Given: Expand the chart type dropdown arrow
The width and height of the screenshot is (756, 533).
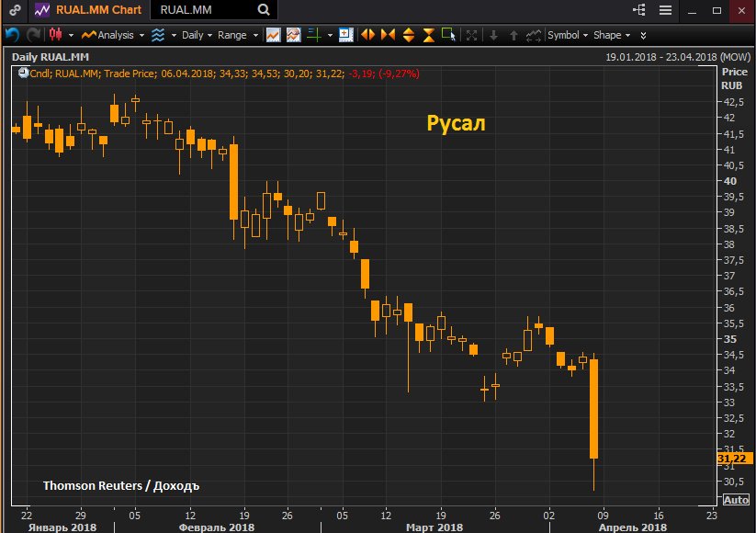Looking at the screenshot, I should 71,35.
